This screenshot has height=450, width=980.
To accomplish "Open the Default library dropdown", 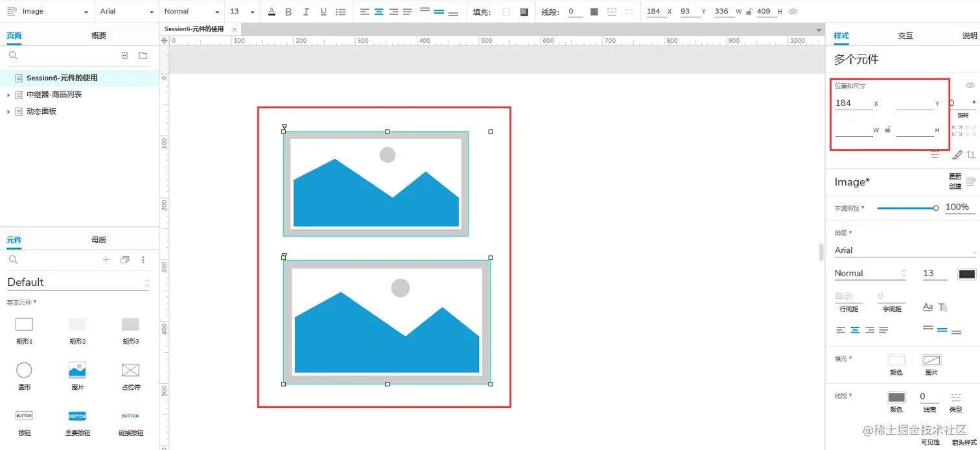I will [78, 283].
